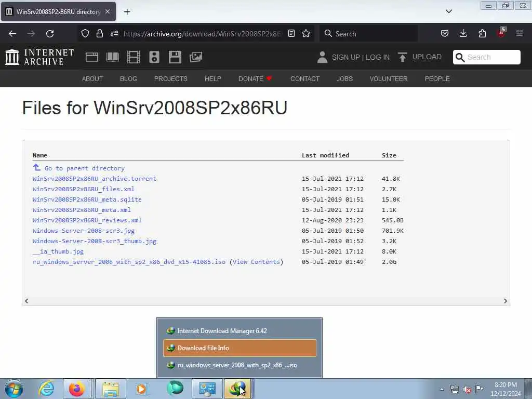The width and height of the screenshot is (532, 399).
Task: Close the WinSrv2008SP2x86RU directory tab
Action: coord(108,11)
